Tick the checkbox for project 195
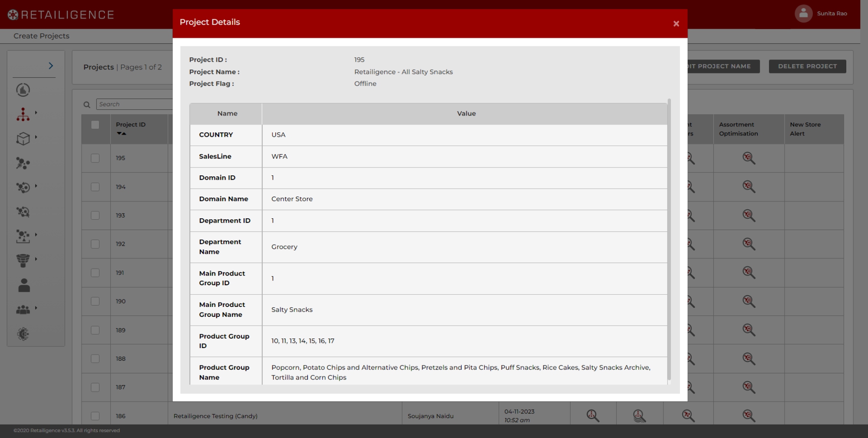The width and height of the screenshot is (868, 438). click(95, 158)
